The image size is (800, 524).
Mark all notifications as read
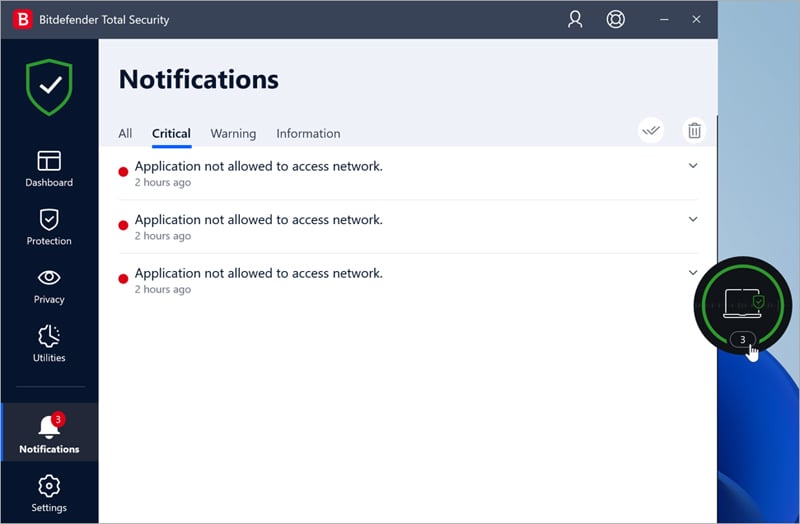651,130
